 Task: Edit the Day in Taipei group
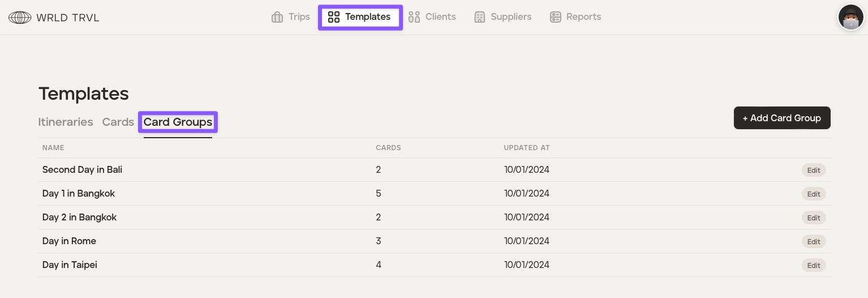[x=814, y=265]
